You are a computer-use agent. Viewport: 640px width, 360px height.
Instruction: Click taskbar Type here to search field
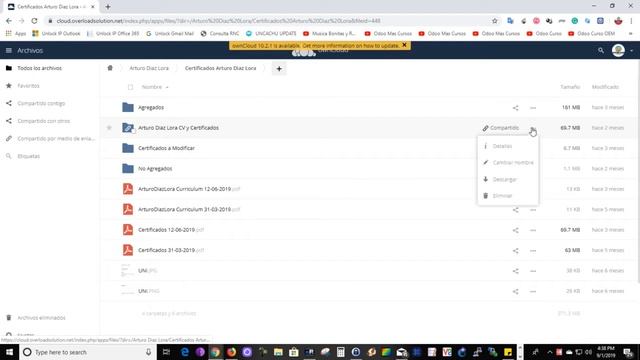point(88,352)
